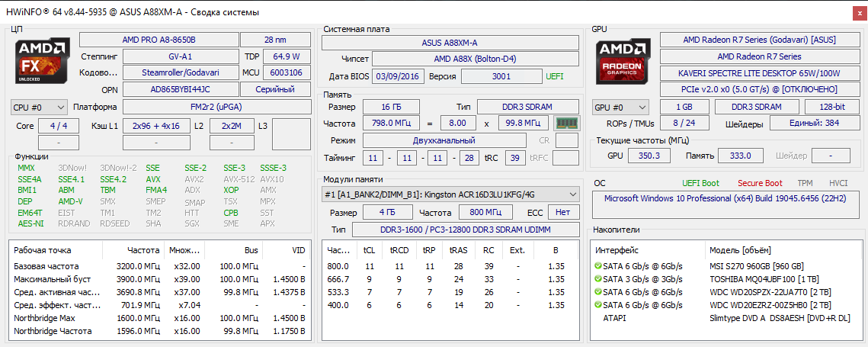Click the AMD Radeon Graphics logo
The width and height of the screenshot is (868, 347).
click(623, 61)
